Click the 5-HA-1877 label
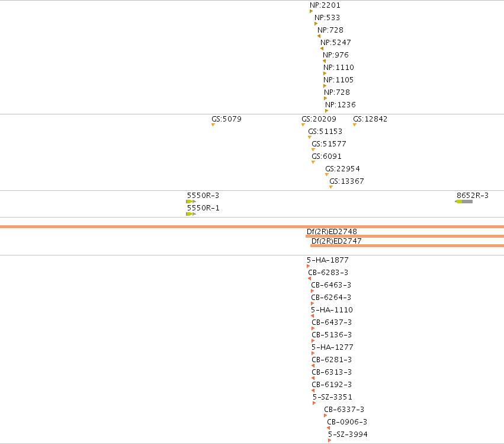The height and width of the screenshot is (444, 504). (327, 260)
